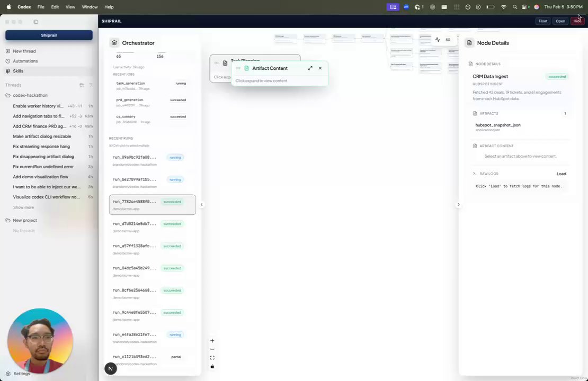Open thread Add demo visualization flow
Viewport: 588px width, 381px height.
pos(49,177)
